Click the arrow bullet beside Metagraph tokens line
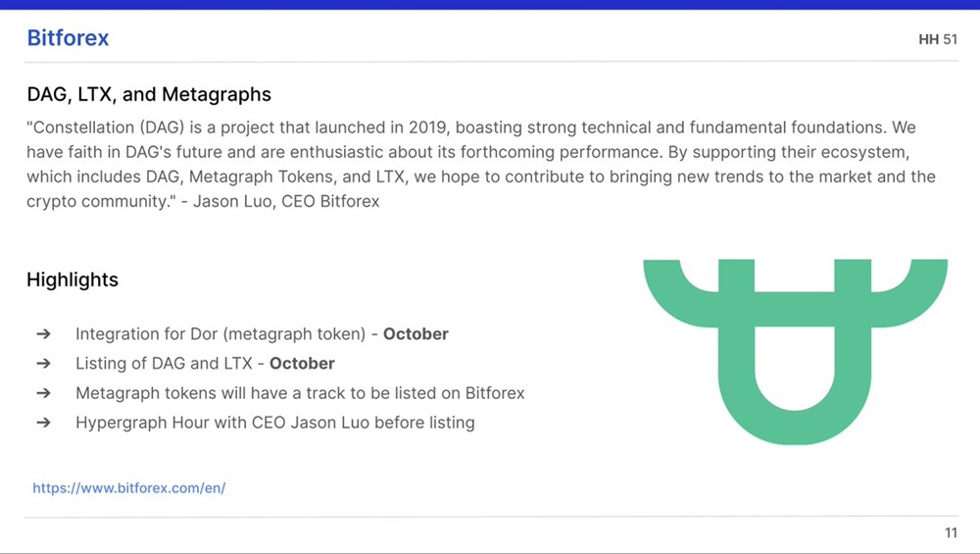The image size is (980, 554). click(43, 393)
